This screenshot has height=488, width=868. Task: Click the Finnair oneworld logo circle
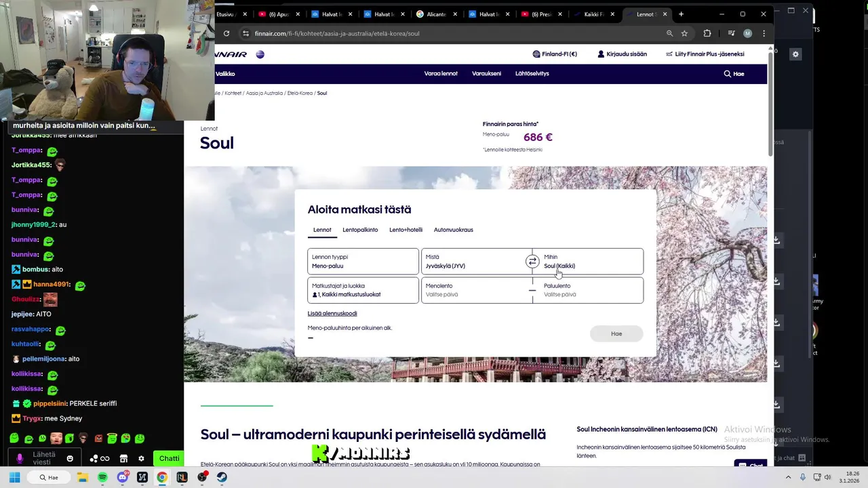260,54
